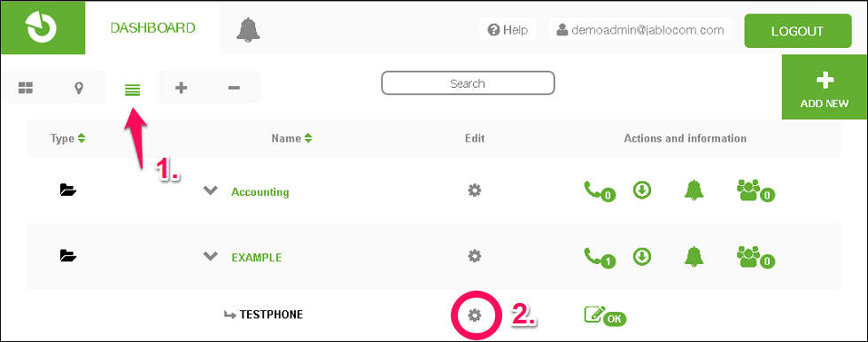Open notifications bell in top bar
Screen dimensions: 868x342
248,28
